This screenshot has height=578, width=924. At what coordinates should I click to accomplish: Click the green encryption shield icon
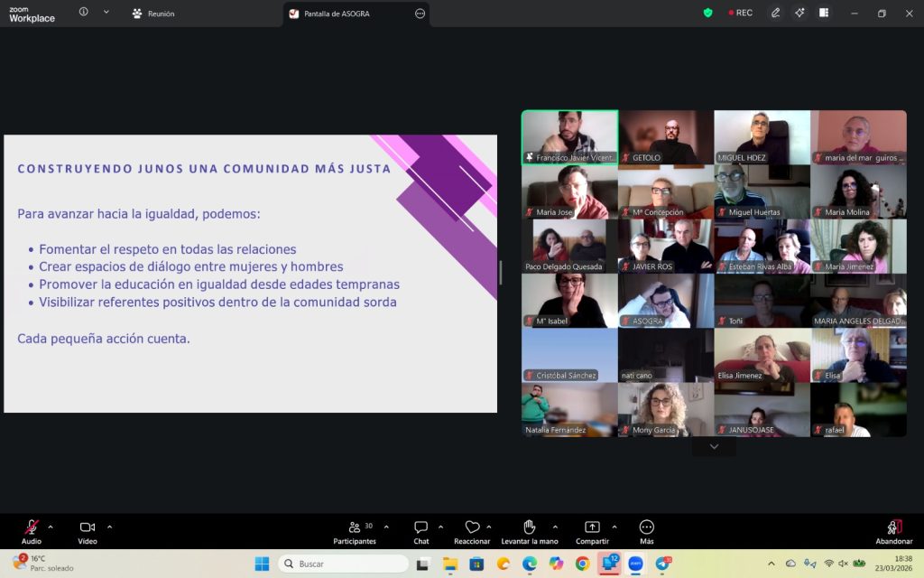coord(708,13)
